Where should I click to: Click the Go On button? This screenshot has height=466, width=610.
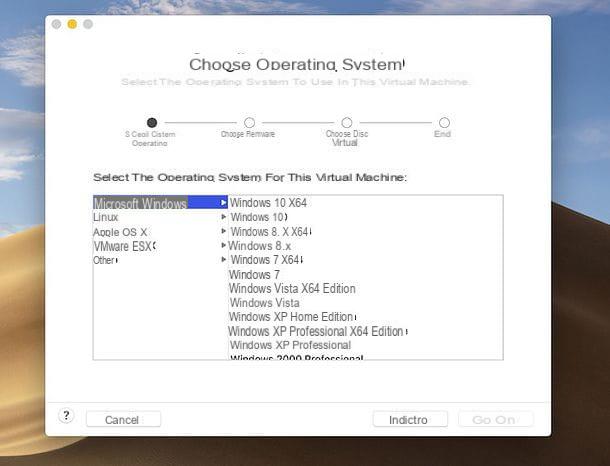pyautogui.click(x=496, y=419)
